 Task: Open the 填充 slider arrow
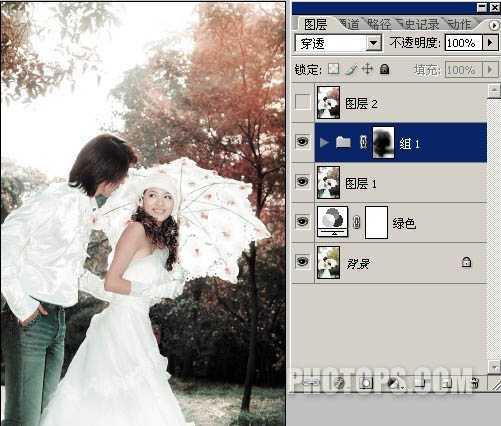point(491,70)
